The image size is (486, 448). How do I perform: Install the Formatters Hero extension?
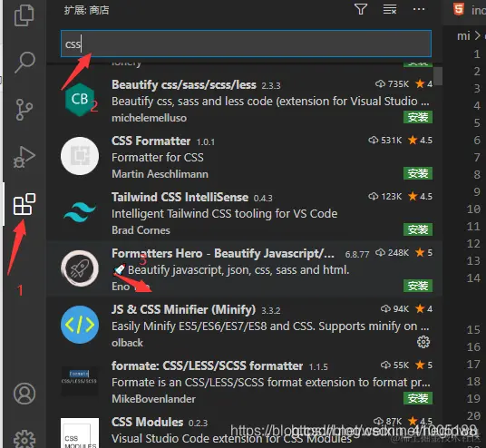(418, 286)
